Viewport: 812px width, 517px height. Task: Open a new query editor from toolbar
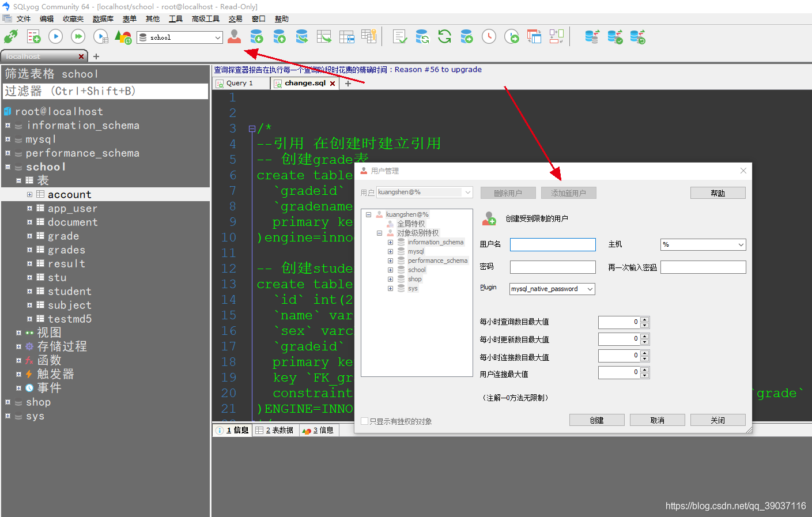click(x=33, y=37)
